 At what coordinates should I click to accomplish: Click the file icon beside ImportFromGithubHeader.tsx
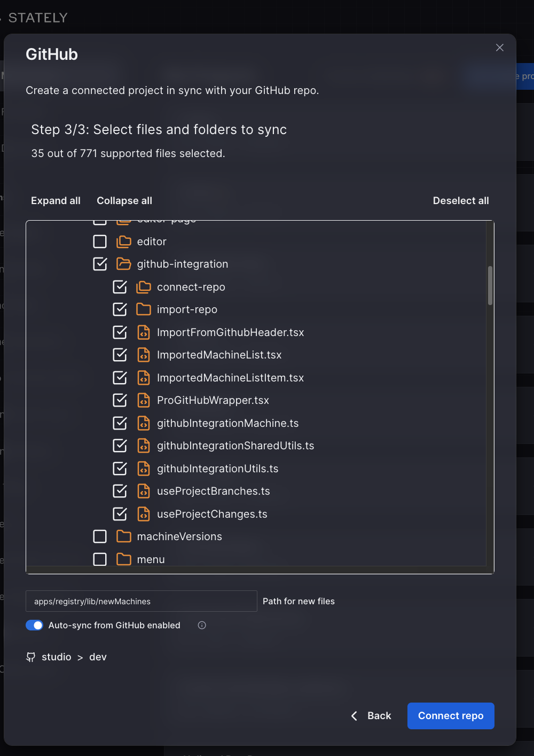click(144, 332)
